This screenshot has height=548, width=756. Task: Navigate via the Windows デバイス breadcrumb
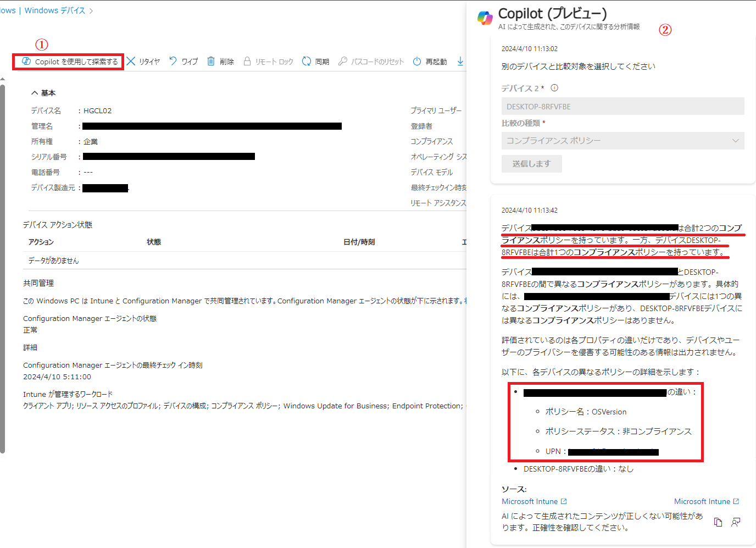[54, 10]
